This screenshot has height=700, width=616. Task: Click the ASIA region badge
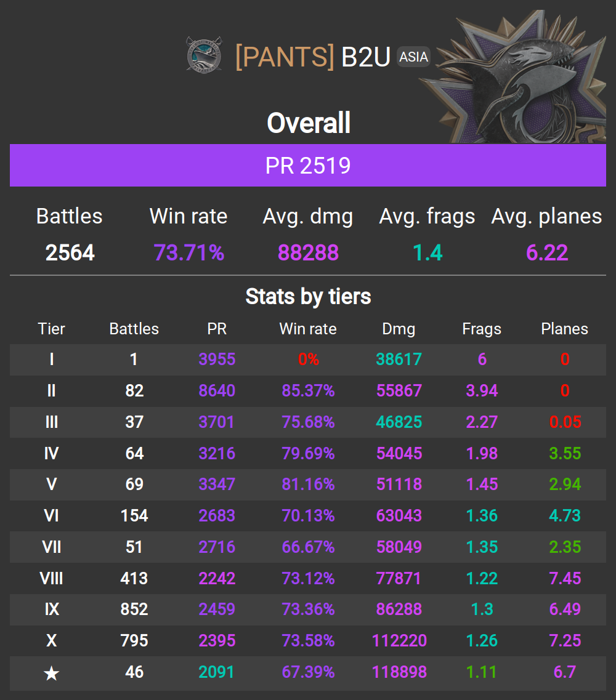coord(413,57)
